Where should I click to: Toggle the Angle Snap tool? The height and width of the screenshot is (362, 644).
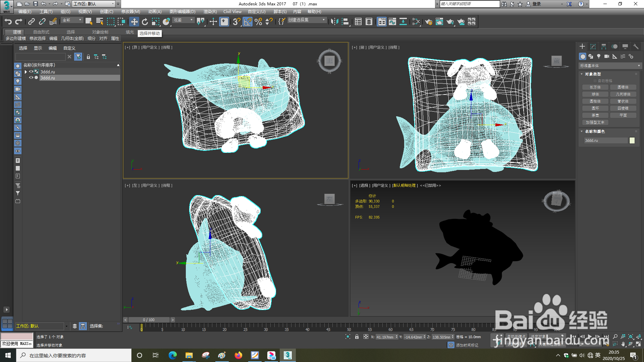[247, 22]
